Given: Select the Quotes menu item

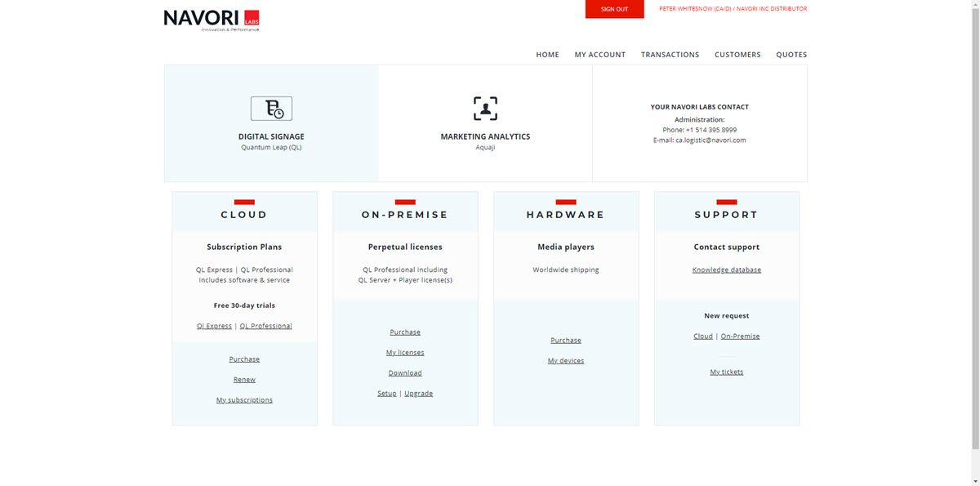Looking at the screenshot, I should [x=791, y=55].
